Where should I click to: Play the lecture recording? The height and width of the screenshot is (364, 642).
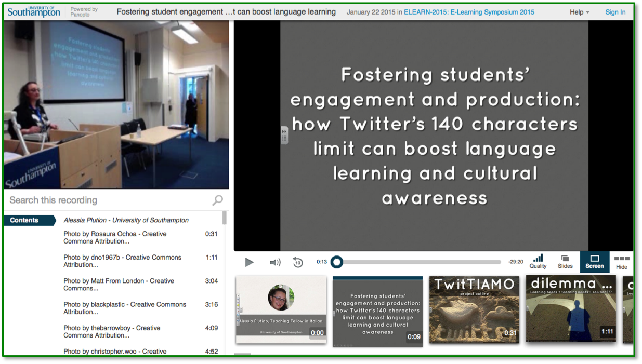pos(250,262)
